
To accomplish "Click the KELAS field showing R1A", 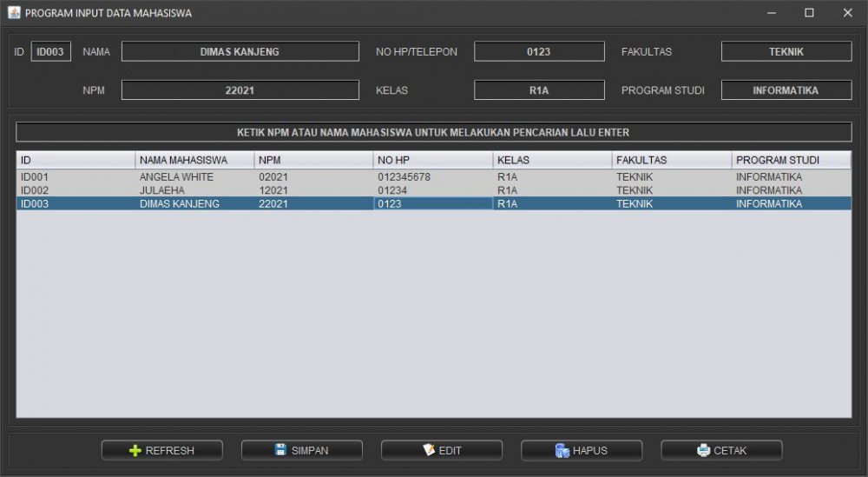I will pyautogui.click(x=538, y=90).
